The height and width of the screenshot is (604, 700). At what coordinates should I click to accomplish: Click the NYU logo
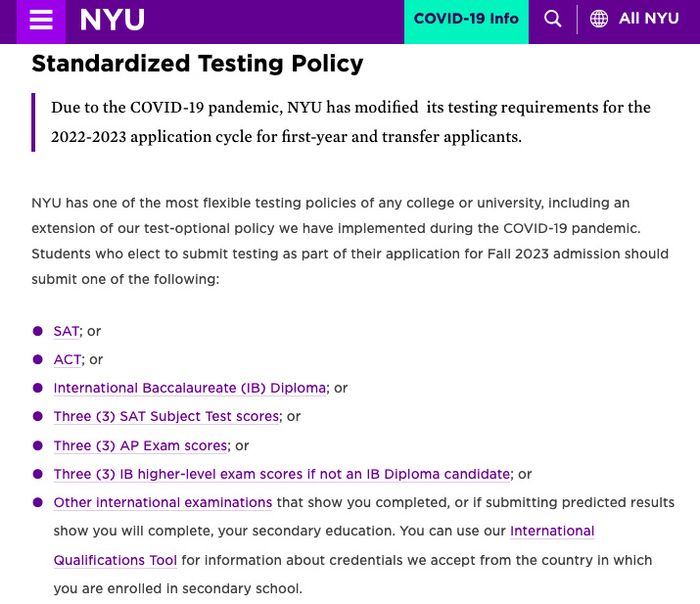coord(112,20)
